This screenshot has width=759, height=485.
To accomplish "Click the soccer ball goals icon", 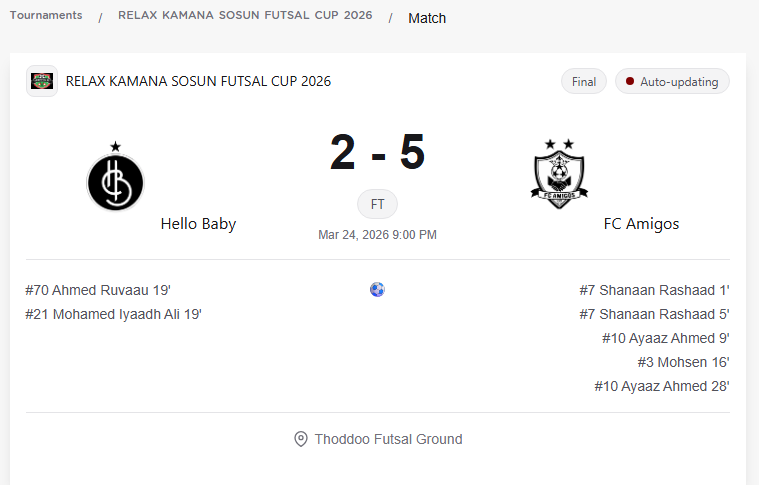I will pyautogui.click(x=377, y=290).
